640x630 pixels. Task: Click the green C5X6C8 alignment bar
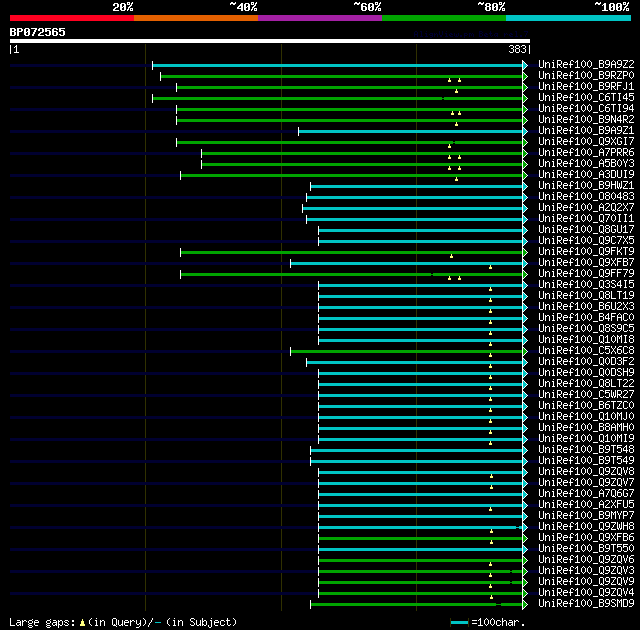click(407, 351)
